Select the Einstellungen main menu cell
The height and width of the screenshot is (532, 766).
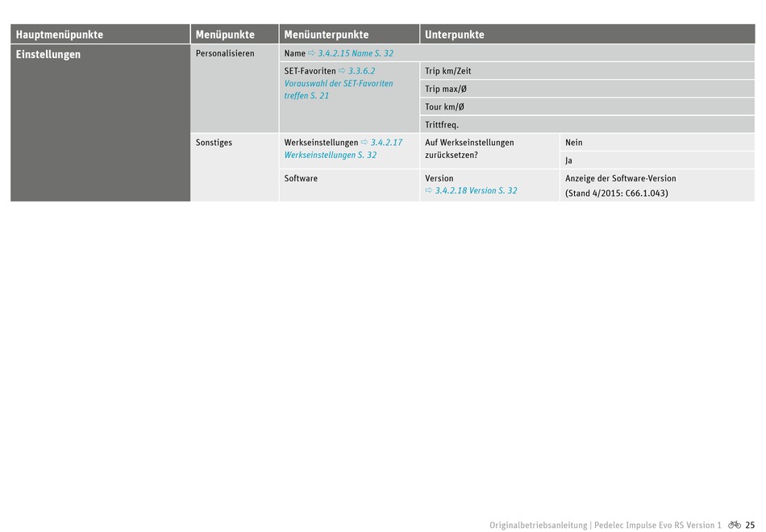(x=48, y=55)
